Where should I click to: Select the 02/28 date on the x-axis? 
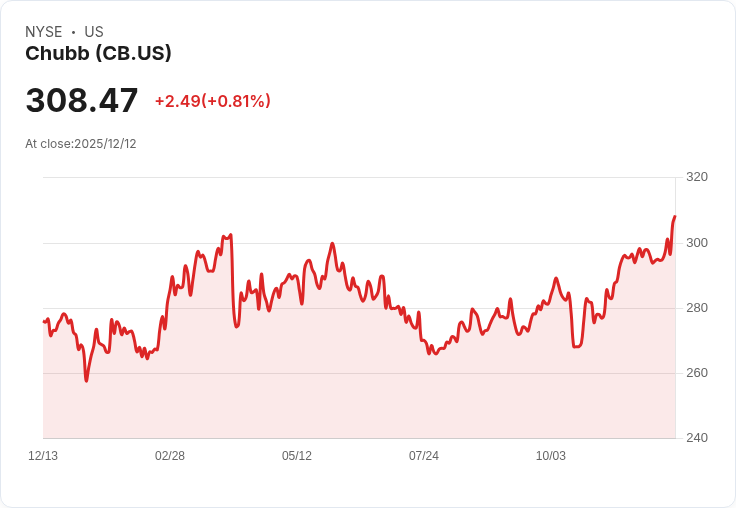(170, 456)
